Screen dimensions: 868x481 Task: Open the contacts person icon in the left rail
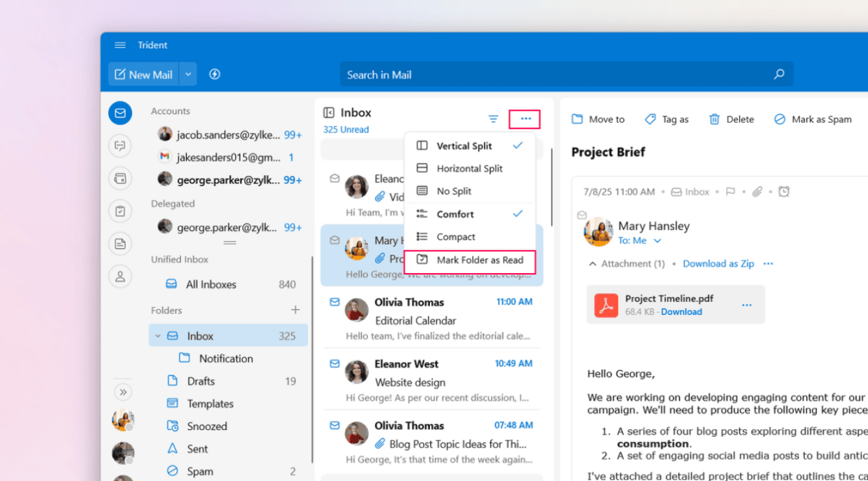click(121, 276)
